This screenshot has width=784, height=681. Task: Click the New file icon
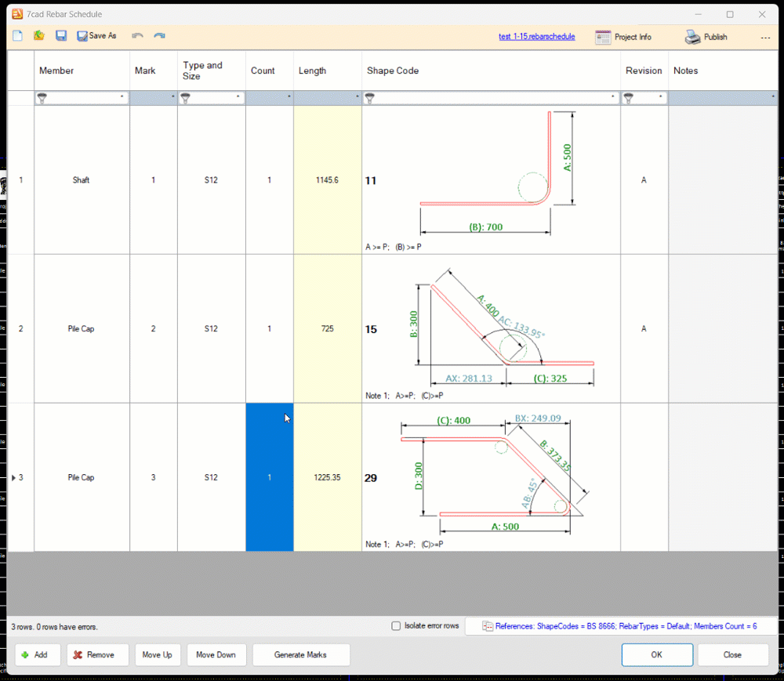pyautogui.click(x=17, y=36)
